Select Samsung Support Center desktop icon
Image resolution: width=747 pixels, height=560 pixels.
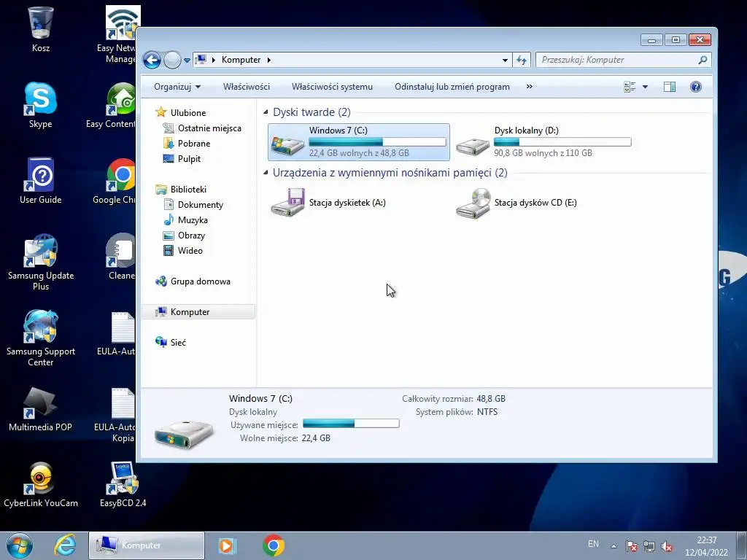41,338
